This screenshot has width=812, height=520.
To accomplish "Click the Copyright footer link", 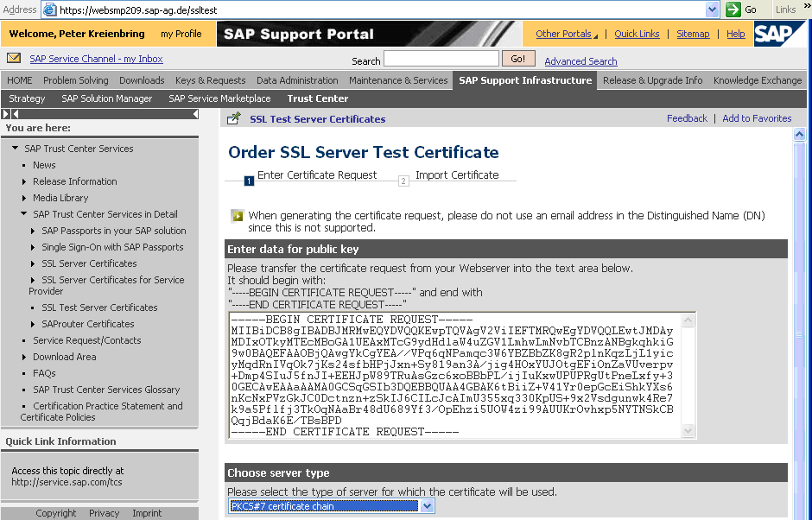I will tap(56, 513).
